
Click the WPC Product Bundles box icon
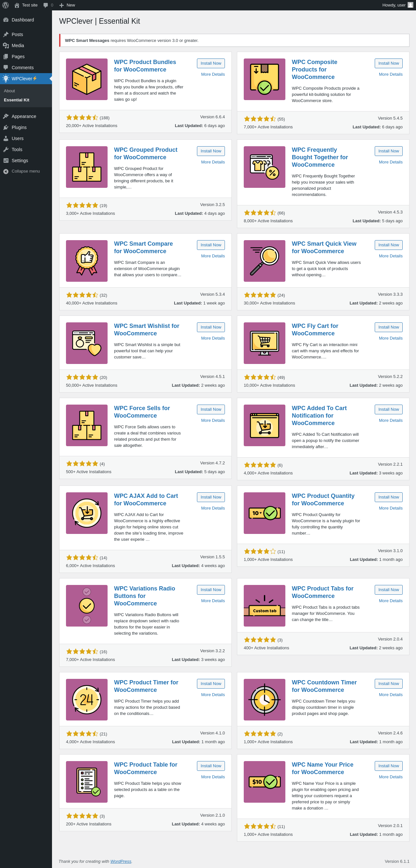pos(87,80)
